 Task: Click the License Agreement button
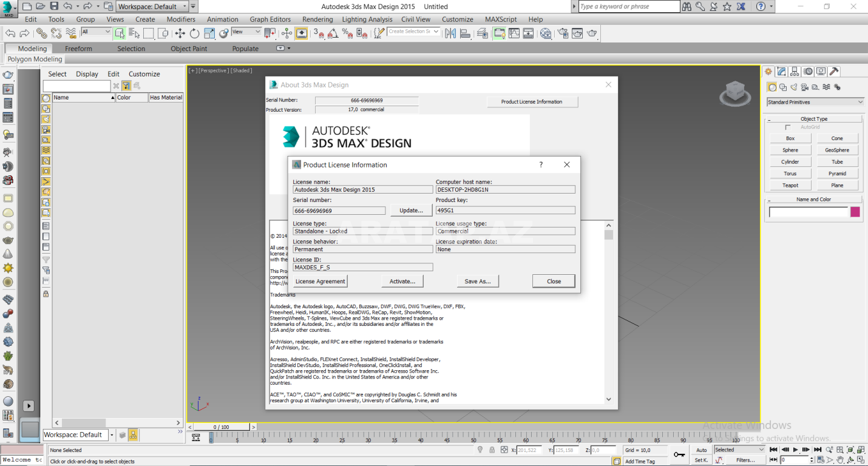[320, 281]
